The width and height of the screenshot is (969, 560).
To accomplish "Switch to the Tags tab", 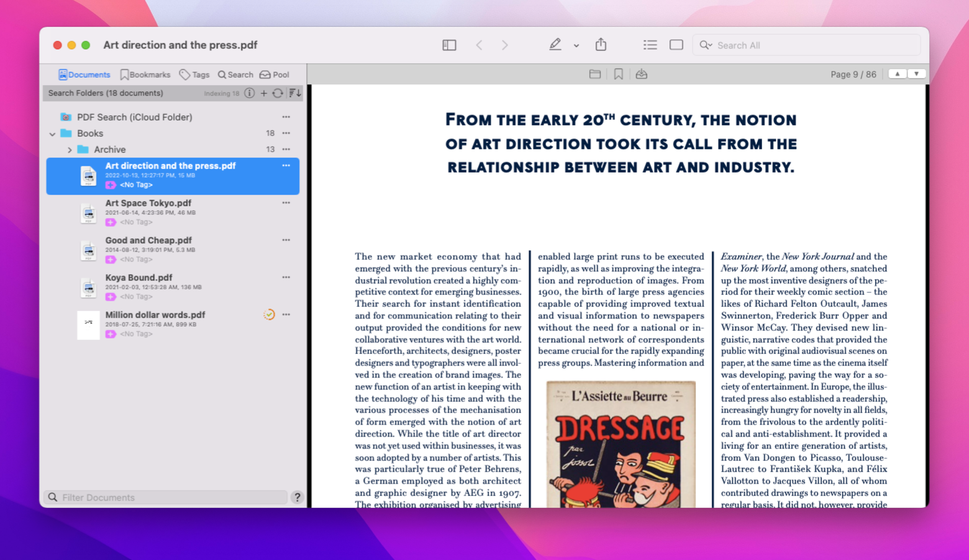I will coord(194,75).
